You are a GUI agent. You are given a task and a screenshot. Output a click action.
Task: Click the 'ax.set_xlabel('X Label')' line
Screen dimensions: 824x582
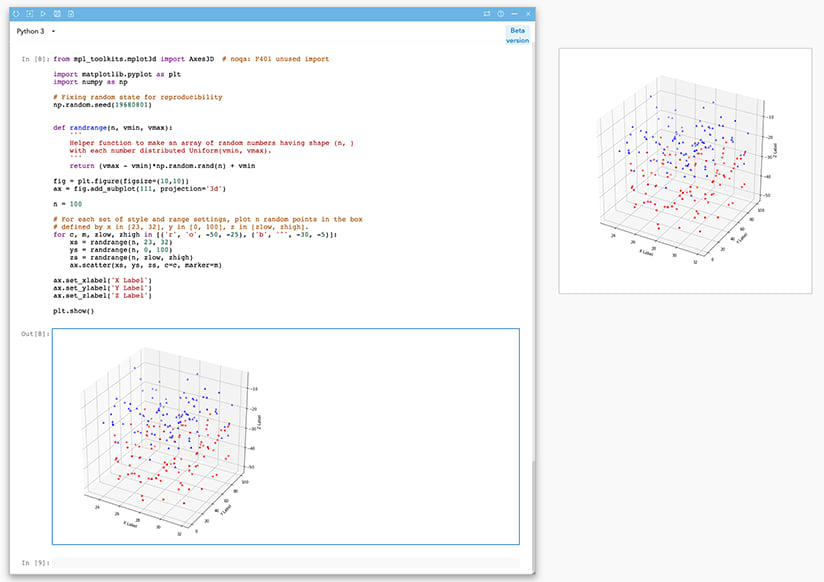tap(102, 281)
